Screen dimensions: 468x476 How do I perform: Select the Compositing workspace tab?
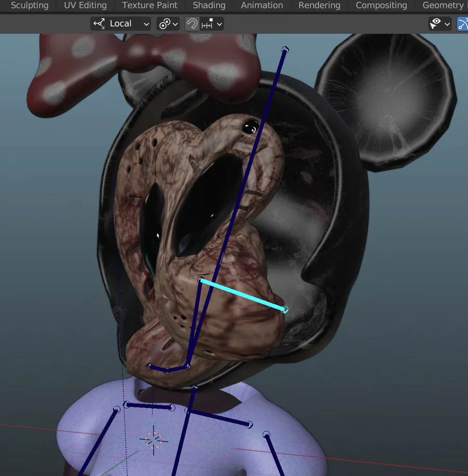381,6
